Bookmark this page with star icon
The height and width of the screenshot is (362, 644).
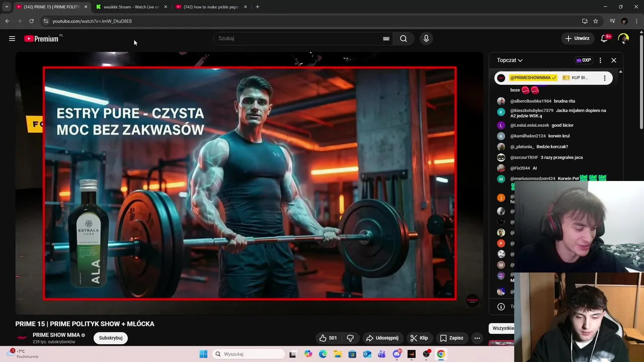(596, 21)
